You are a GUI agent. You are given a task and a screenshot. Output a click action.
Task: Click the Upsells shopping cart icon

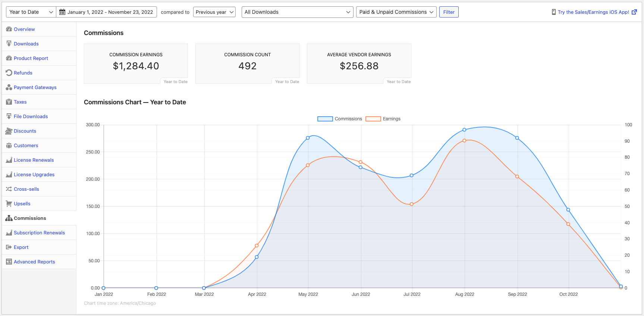pyautogui.click(x=9, y=204)
